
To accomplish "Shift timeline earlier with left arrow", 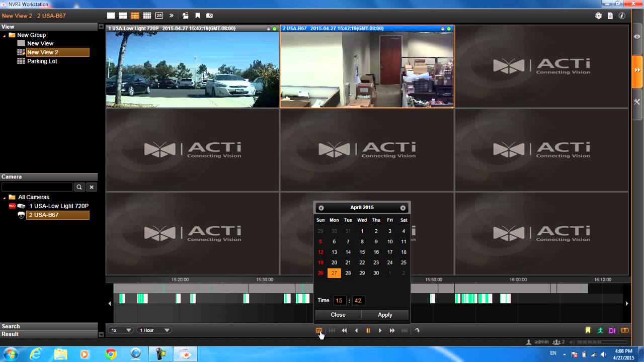I will [x=110, y=303].
